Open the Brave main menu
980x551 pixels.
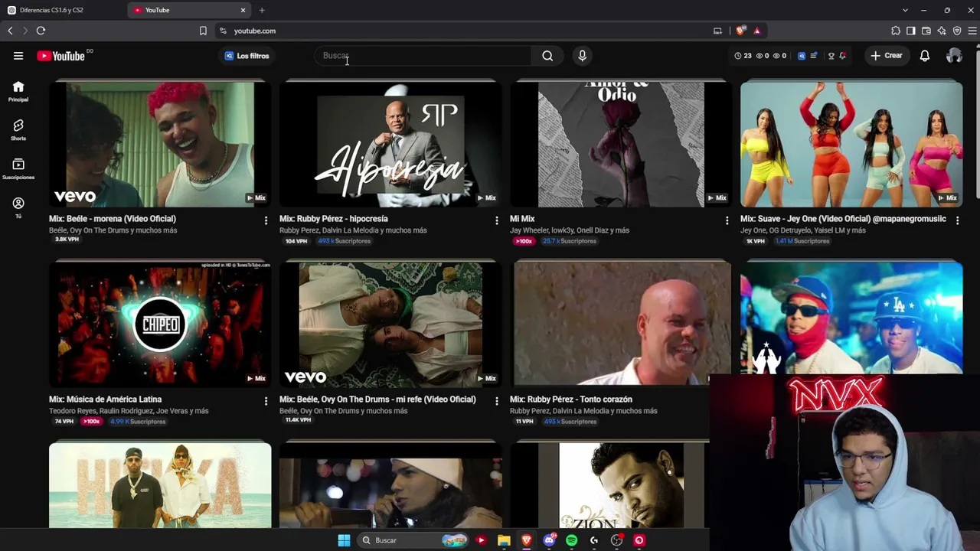[972, 31]
